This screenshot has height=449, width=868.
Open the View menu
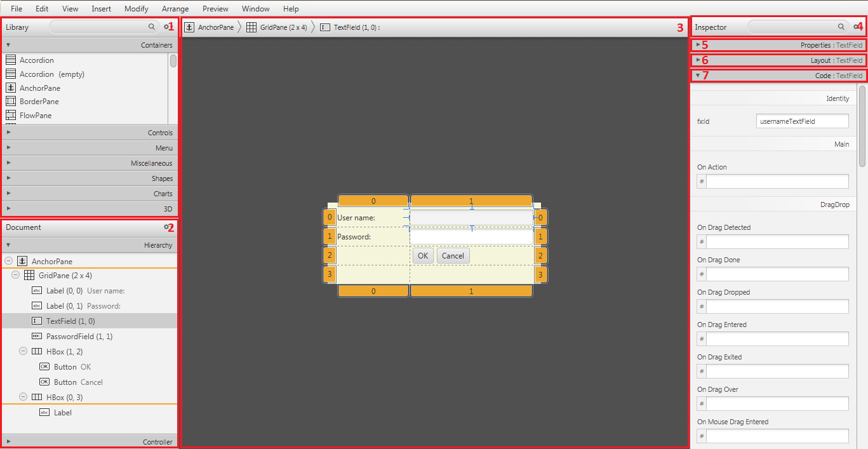pos(70,9)
